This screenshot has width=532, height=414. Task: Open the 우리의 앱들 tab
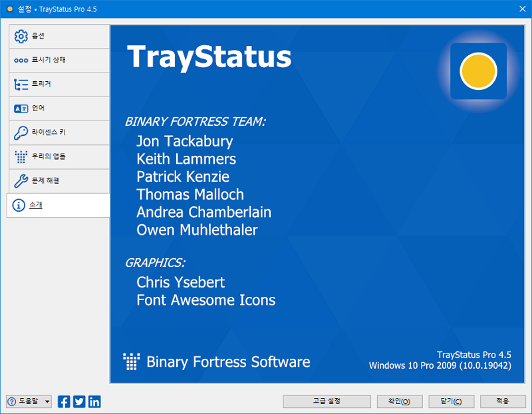(59, 156)
